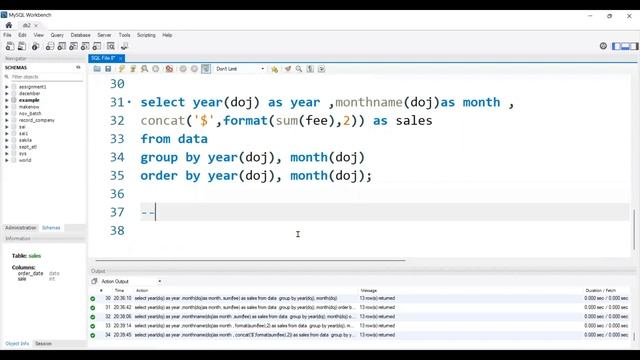Expand the example schema
The image size is (640, 360).
[x=7, y=100]
